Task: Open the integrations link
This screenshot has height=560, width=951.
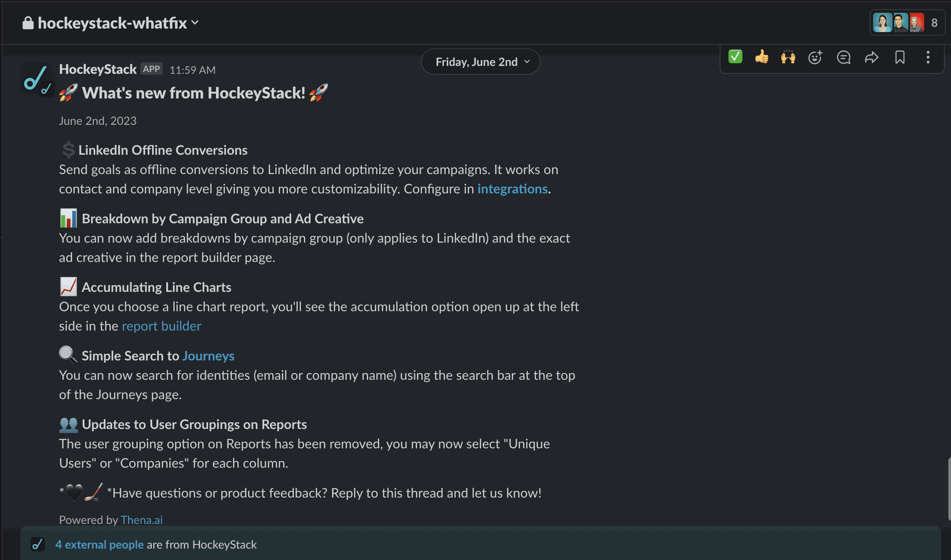Action: tap(512, 189)
